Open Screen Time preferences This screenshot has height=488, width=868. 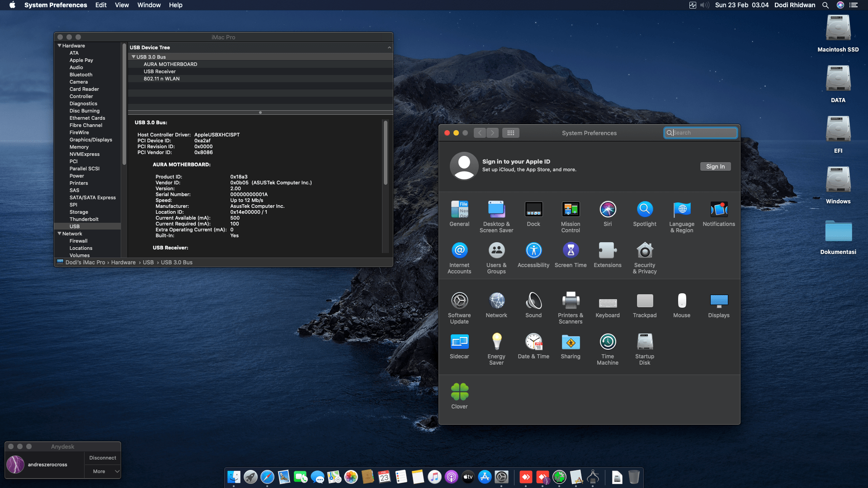tap(571, 255)
